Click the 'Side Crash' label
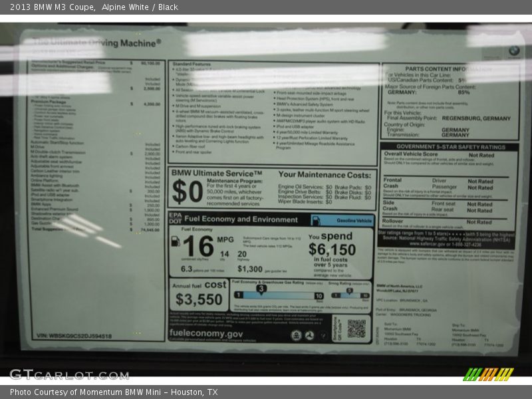 390,205
